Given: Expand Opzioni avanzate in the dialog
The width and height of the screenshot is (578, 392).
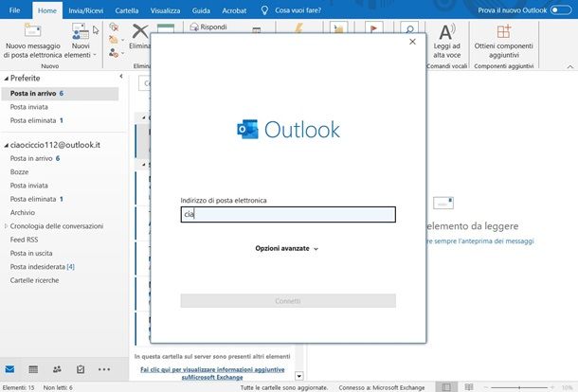Looking at the screenshot, I should click(286, 249).
